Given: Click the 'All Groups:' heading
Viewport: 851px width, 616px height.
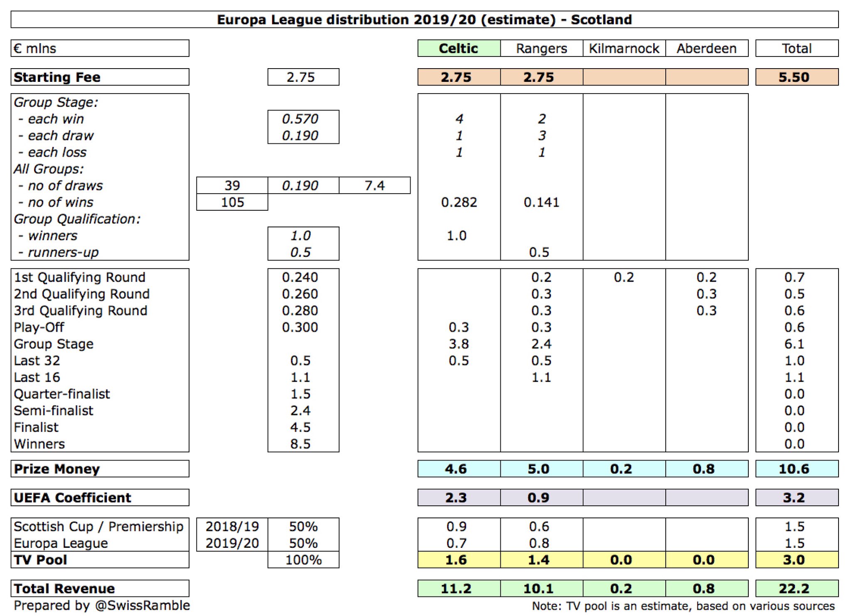Looking at the screenshot, I should coord(48,169).
